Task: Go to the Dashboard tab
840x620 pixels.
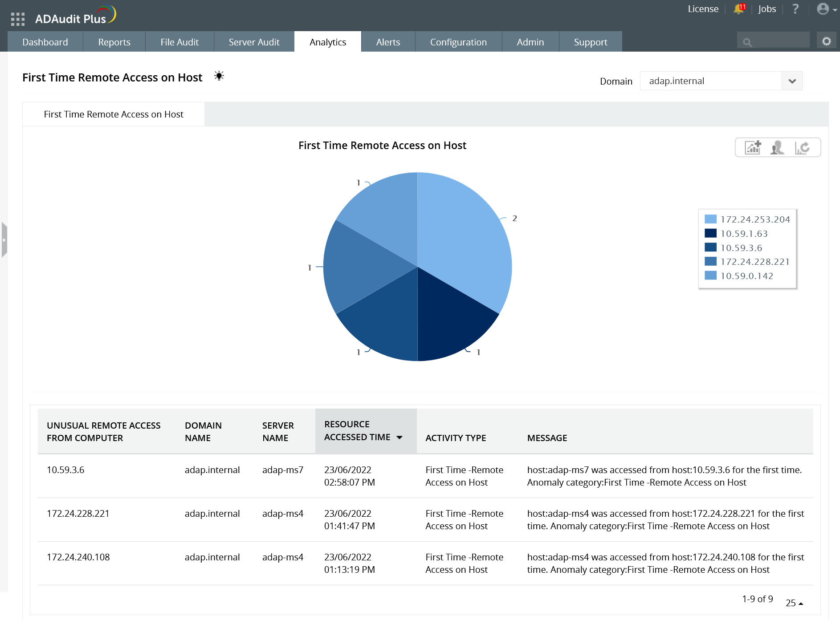Action: pyautogui.click(x=45, y=42)
